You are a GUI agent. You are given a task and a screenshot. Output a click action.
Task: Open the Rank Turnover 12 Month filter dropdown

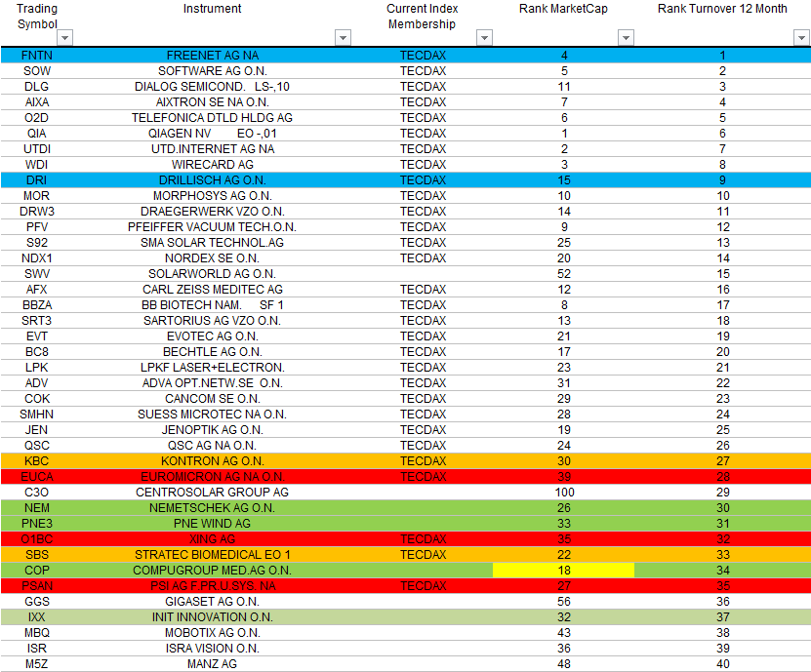[801, 38]
